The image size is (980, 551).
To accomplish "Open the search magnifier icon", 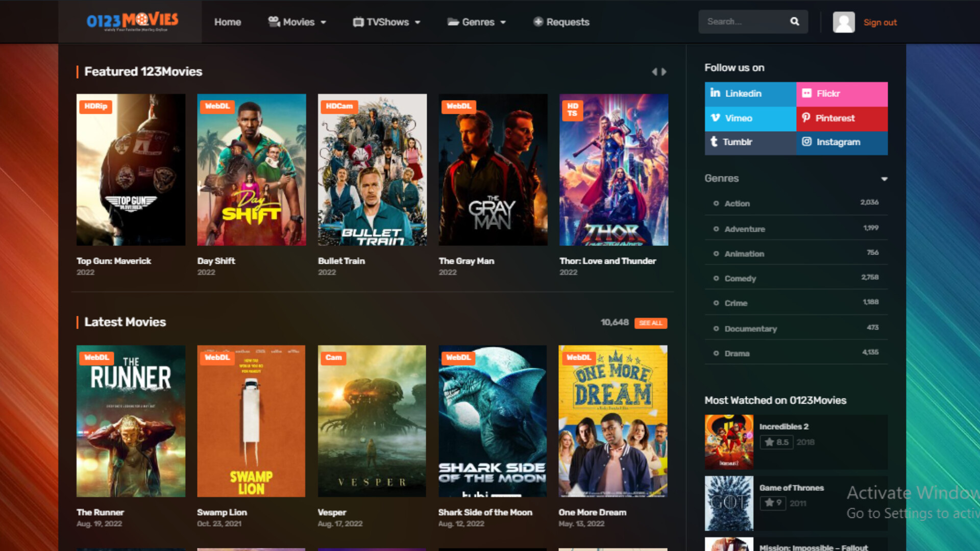I will point(795,21).
